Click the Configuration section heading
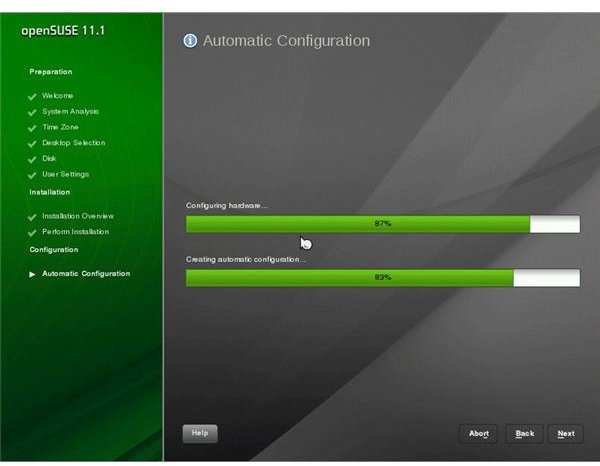 [54, 250]
